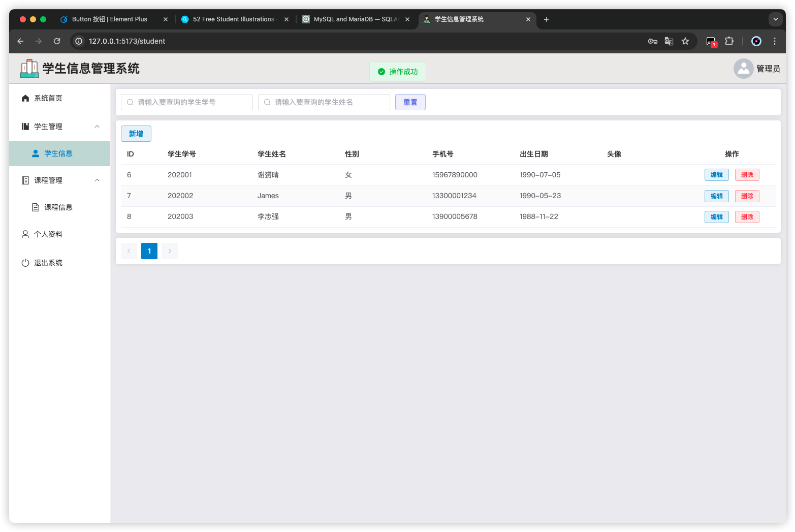This screenshot has height=532, width=795.
Task: Select the 退出系统 menu item
Action: (60, 263)
